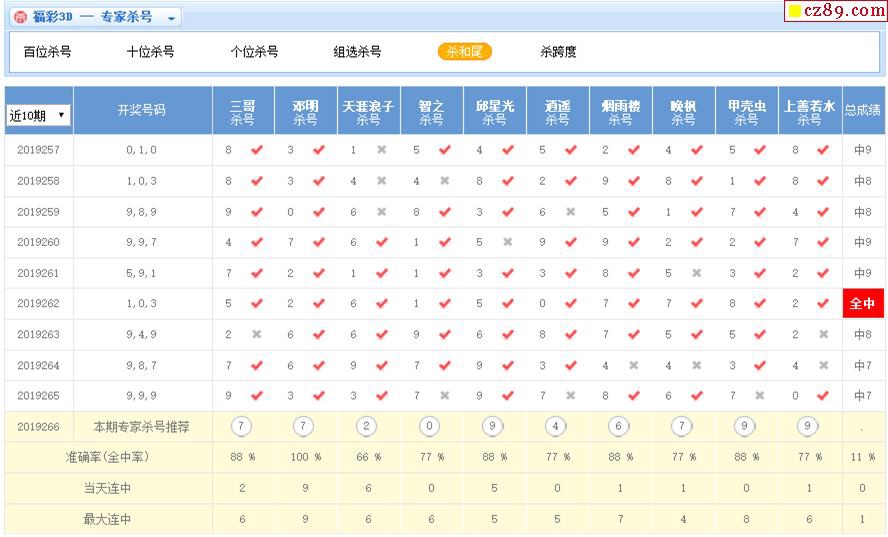Screen dimensions: 888x537
Task: Expand the 福彩3D 专家杀号 dropdown arrow
Action: pyautogui.click(x=172, y=18)
